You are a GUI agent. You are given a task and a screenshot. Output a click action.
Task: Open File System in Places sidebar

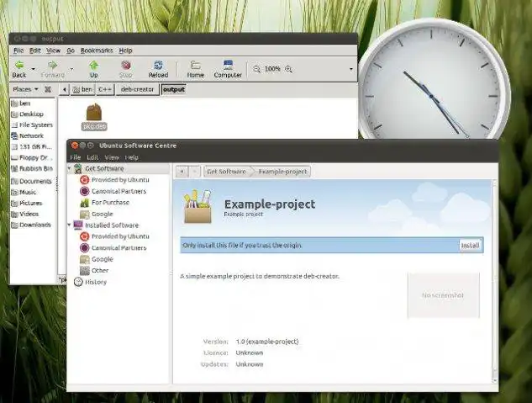pos(33,125)
